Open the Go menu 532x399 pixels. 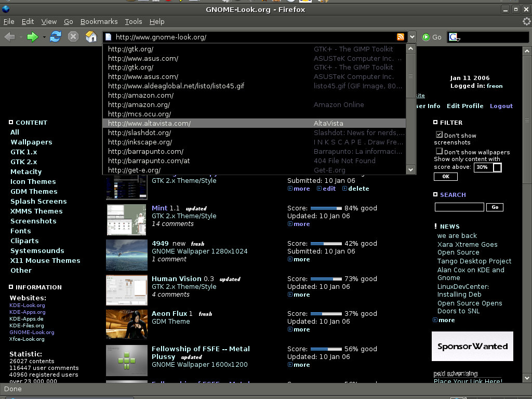(x=69, y=21)
